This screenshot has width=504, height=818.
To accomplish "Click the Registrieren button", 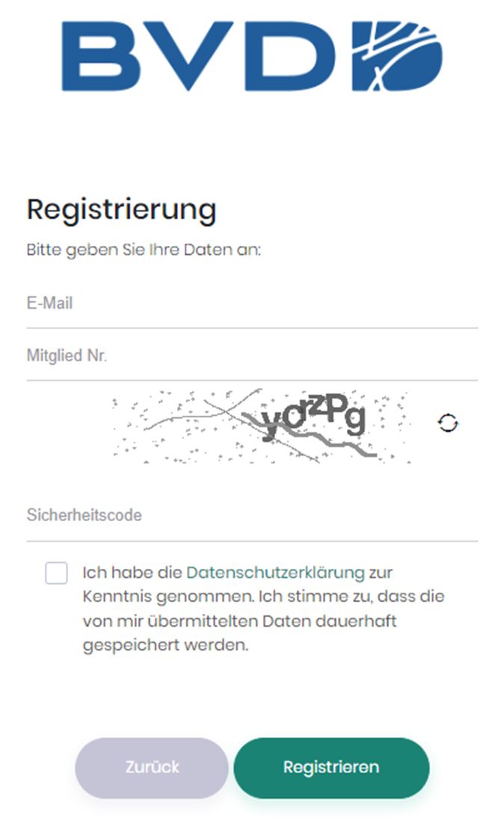I will click(331, 767).
